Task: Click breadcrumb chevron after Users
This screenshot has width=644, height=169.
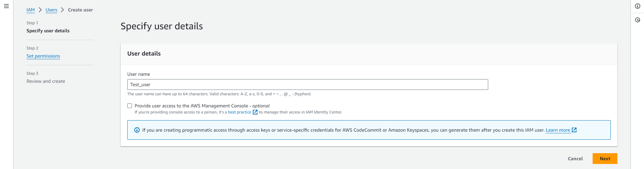Action: pos(62,10)
